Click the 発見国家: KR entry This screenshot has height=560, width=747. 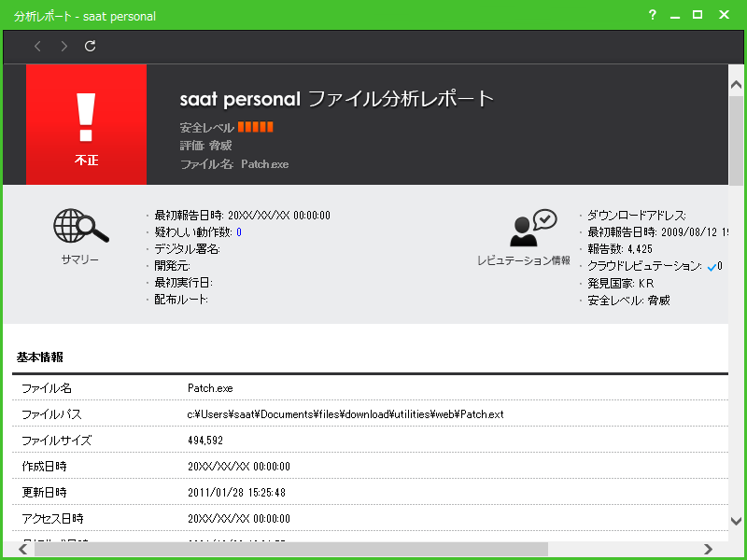[621, 284]
